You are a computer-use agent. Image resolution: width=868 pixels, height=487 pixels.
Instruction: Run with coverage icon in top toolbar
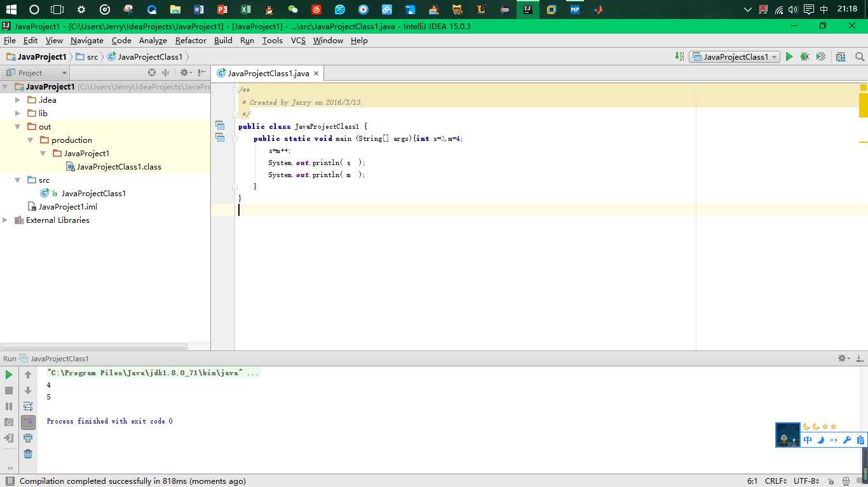click(821, 57)
